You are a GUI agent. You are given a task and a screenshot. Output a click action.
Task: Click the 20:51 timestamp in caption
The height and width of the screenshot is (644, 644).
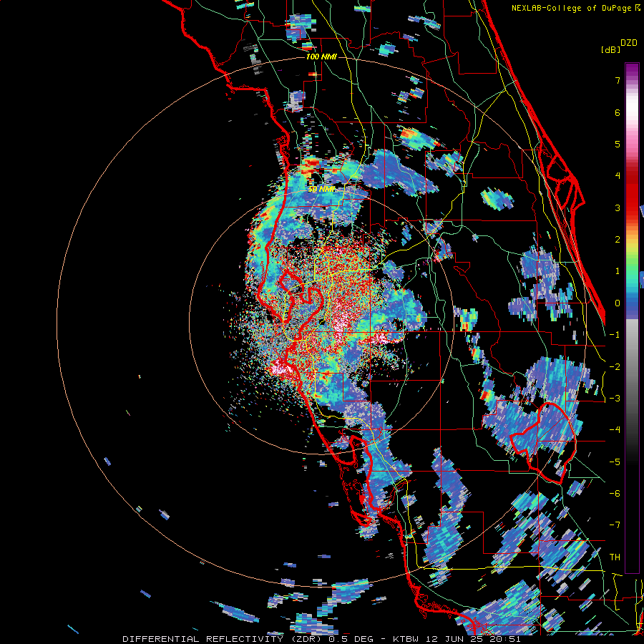click(x=505, y=639)
